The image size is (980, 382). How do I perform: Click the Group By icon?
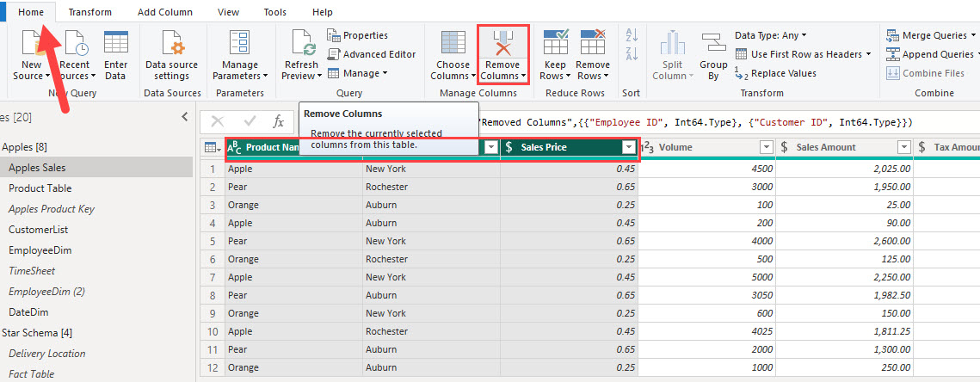coord(713,44)
